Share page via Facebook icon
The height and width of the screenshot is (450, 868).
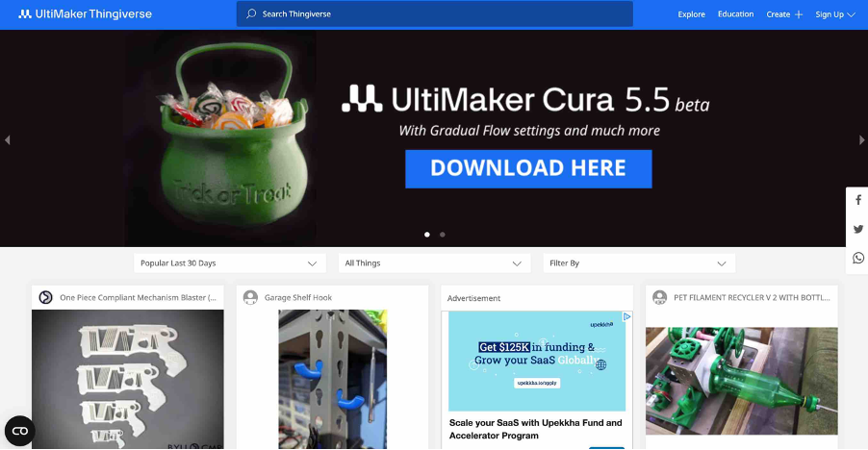(857, 200)
